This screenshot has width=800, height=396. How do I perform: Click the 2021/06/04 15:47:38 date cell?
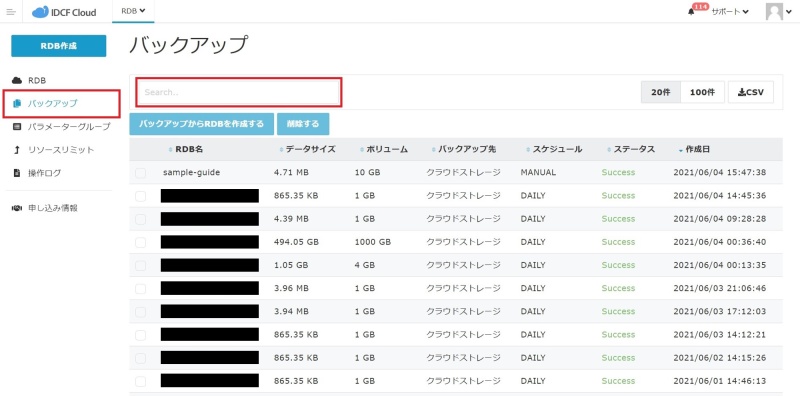pos(720,172)
